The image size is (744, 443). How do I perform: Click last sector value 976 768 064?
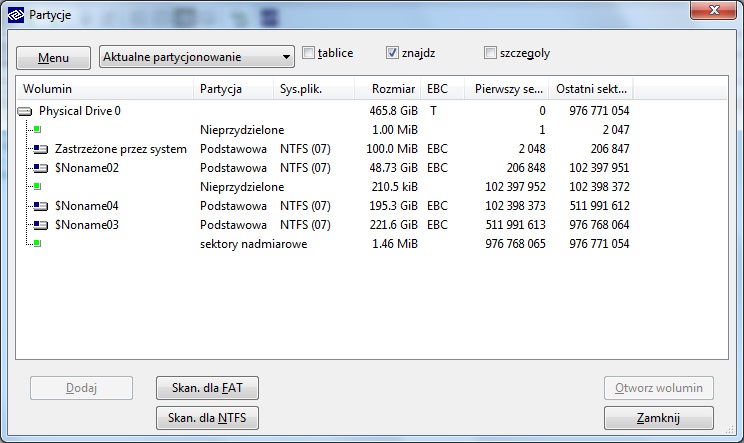tap(599, 225)
